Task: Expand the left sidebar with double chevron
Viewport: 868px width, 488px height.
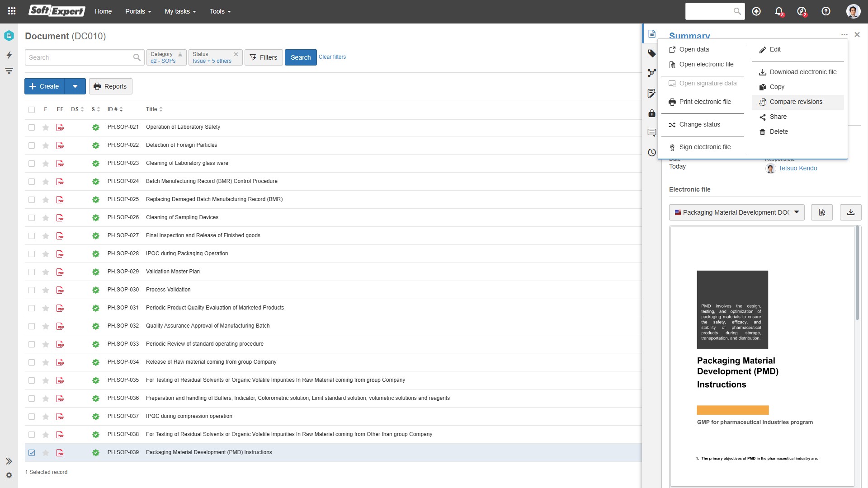Action: click(x=9, y=461)
